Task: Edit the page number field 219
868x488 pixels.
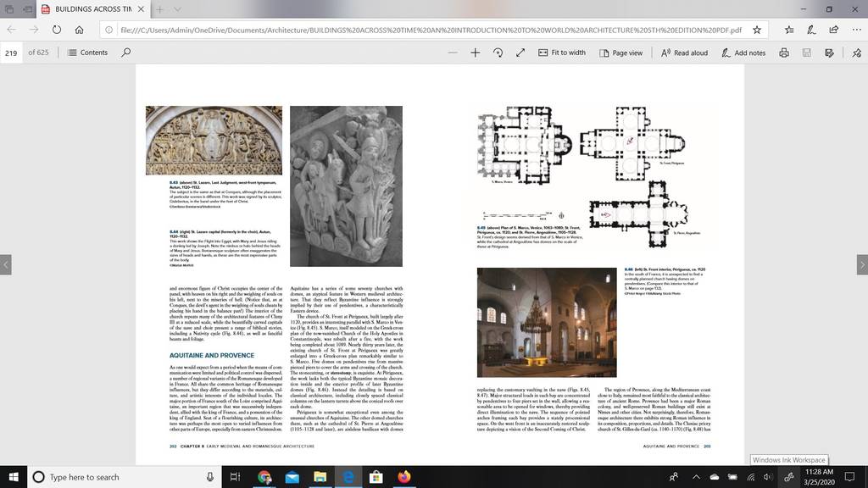Action: [x=11, y=53]
